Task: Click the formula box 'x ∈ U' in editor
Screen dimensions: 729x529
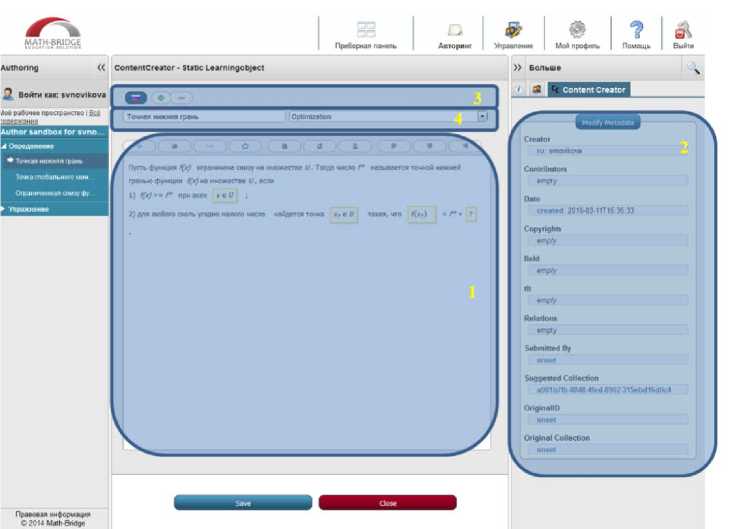Action: [x=225, y=195]
